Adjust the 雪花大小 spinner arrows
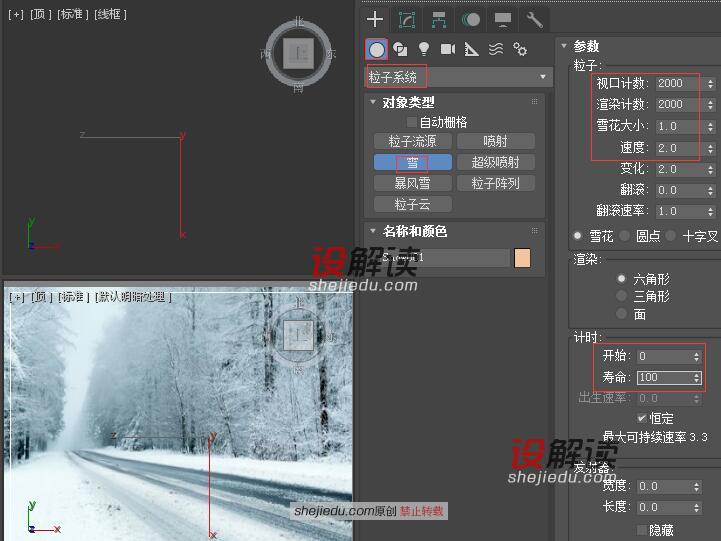This screenshot has height=541, width=721. click(x=710, y=126)
